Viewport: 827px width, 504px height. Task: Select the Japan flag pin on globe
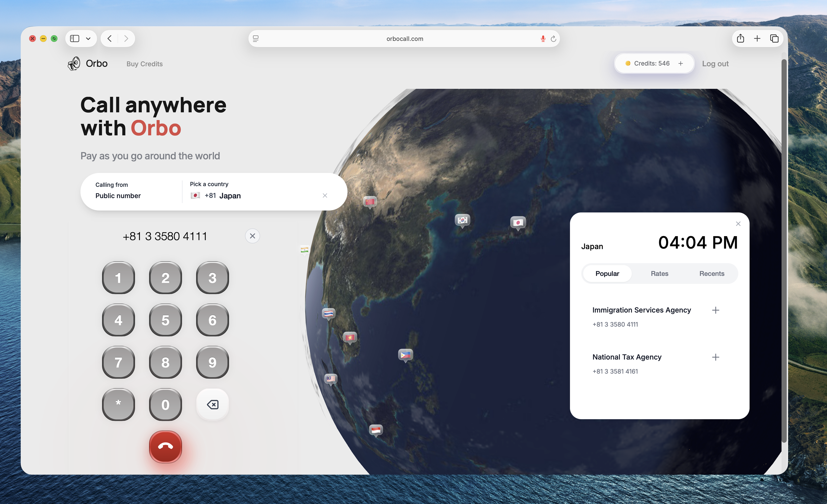pyautogui.click(x=518, y=222)
